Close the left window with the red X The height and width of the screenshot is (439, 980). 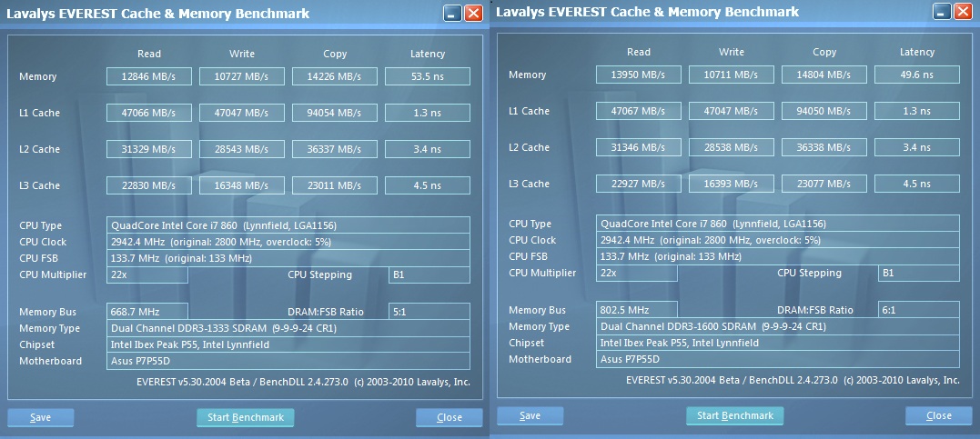point(474,13)
